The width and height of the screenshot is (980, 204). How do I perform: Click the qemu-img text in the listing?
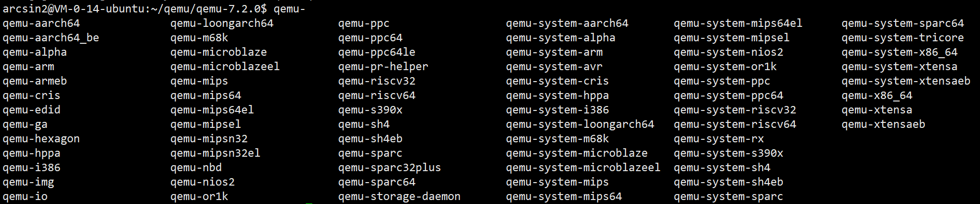[28, 182]
